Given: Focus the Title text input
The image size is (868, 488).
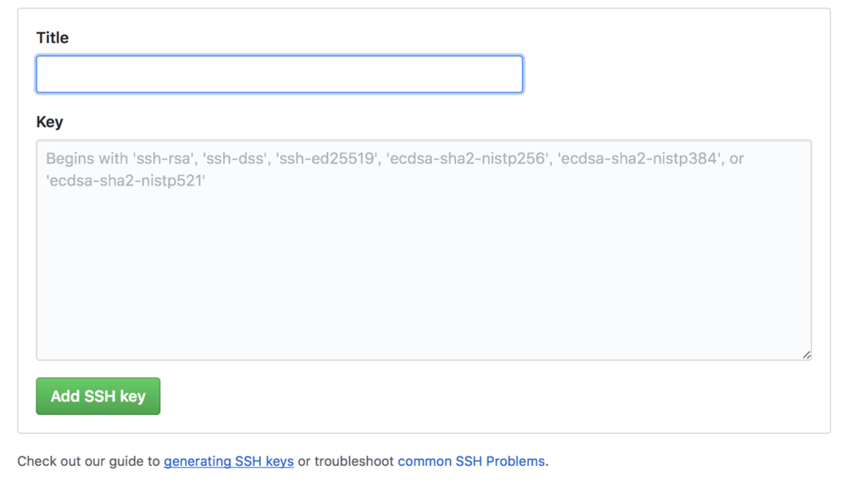Looking at the screenshot, I should [279, 75].
